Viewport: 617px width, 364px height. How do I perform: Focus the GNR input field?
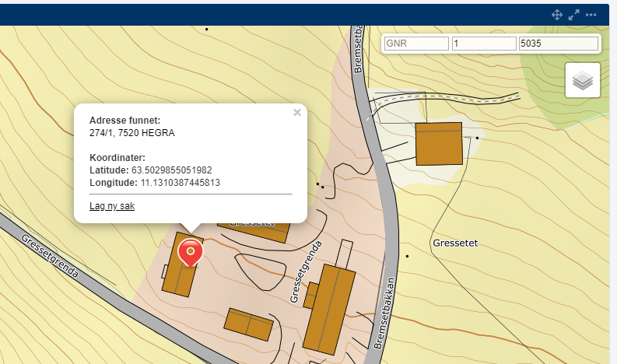417,44
